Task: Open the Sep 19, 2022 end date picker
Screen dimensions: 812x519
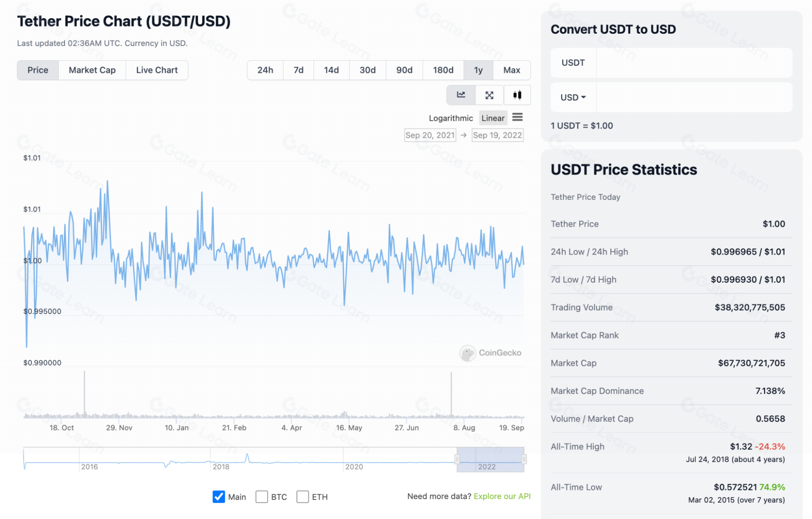Action: [x=497, y=135]
